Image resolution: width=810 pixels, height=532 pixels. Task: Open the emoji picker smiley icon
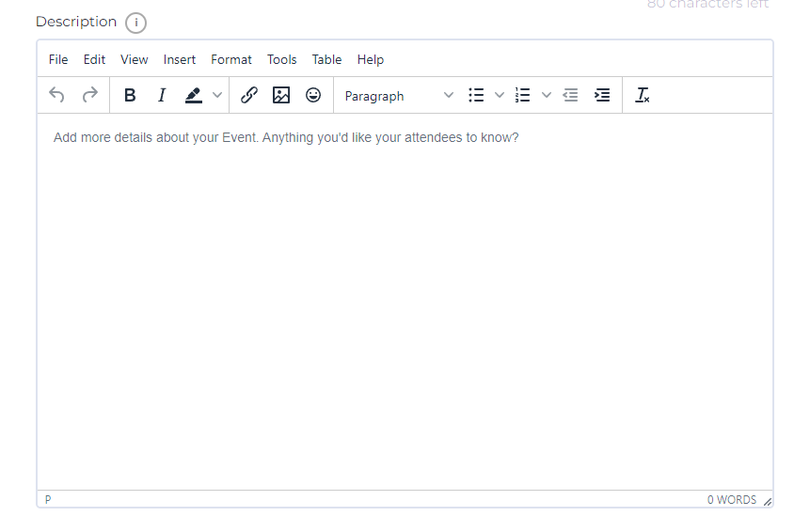[313, 95]
